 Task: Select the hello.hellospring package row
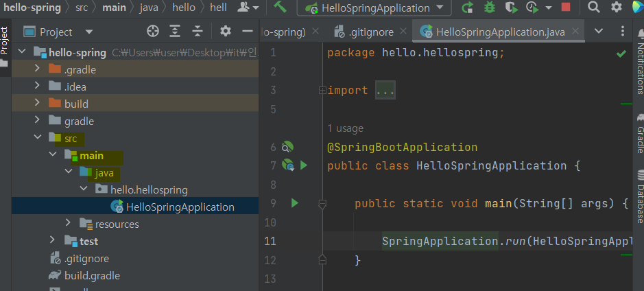point(135,190)
